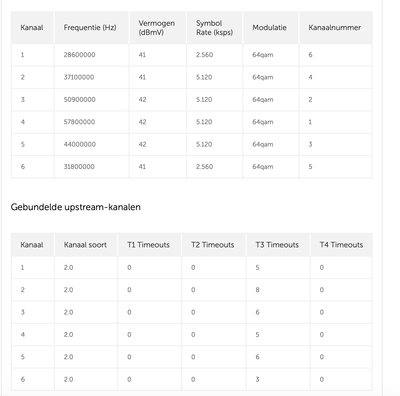Select the T1 Timeouts column header
400x396 pixels.
click(148, 245)
